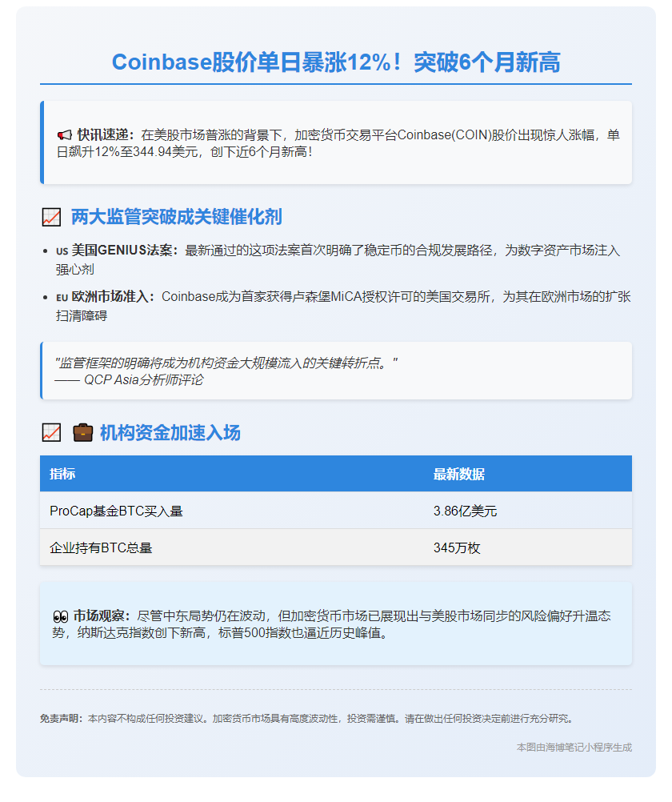This screenshot has height=802, width=672.
Task: Click the cell 345万枚
Action: pos(457,547)
